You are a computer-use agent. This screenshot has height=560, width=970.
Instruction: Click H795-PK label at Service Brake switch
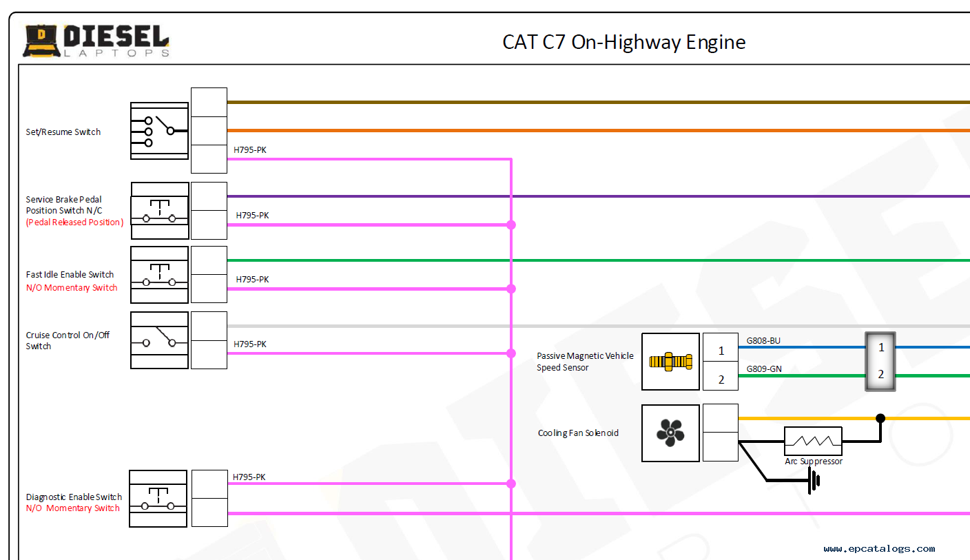click(252, 215)
